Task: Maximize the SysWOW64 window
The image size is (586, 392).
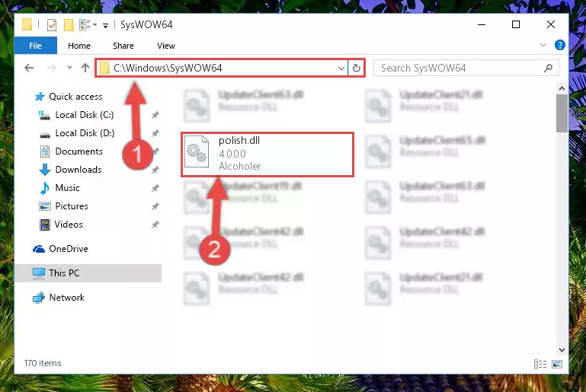Action: [x=516, y=24]
